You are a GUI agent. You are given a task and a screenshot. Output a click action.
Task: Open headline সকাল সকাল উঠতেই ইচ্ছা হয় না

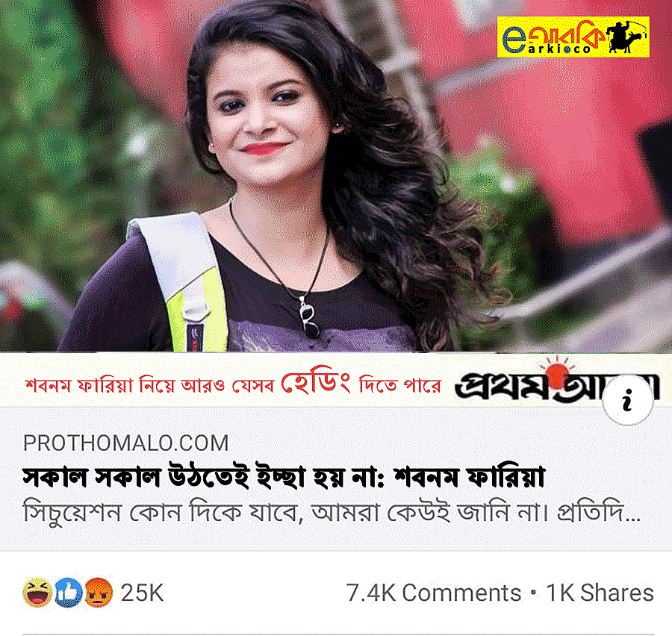284,476
